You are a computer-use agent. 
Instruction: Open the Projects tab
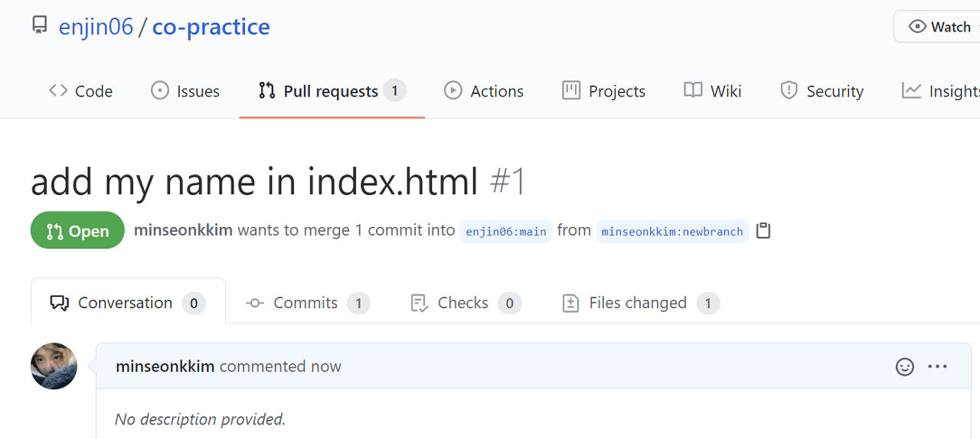(604, 91)
